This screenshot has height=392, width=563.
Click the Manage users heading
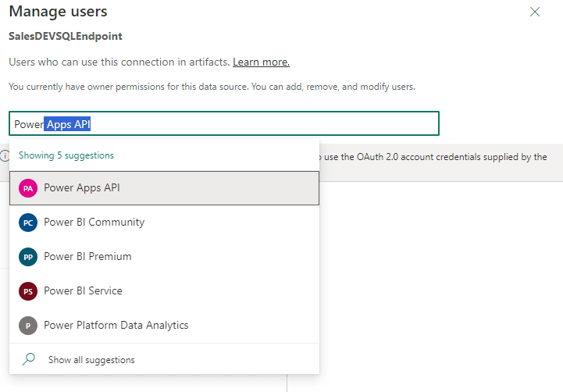coord(58,12)
